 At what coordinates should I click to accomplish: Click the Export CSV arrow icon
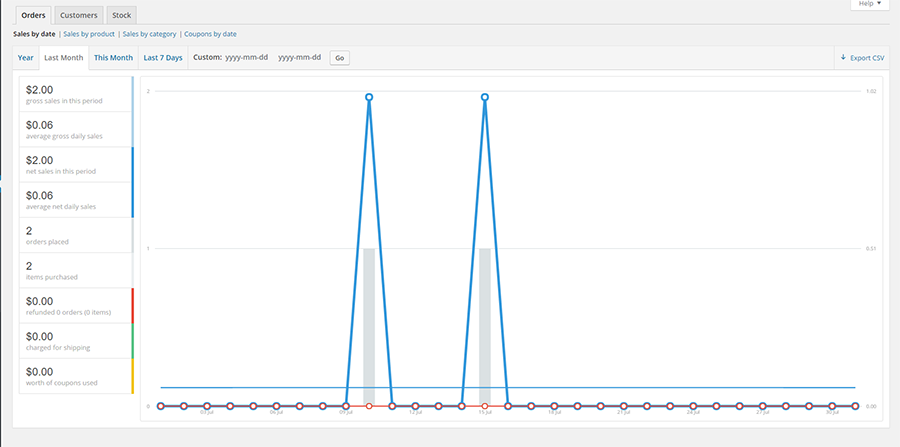pos(843,57)
